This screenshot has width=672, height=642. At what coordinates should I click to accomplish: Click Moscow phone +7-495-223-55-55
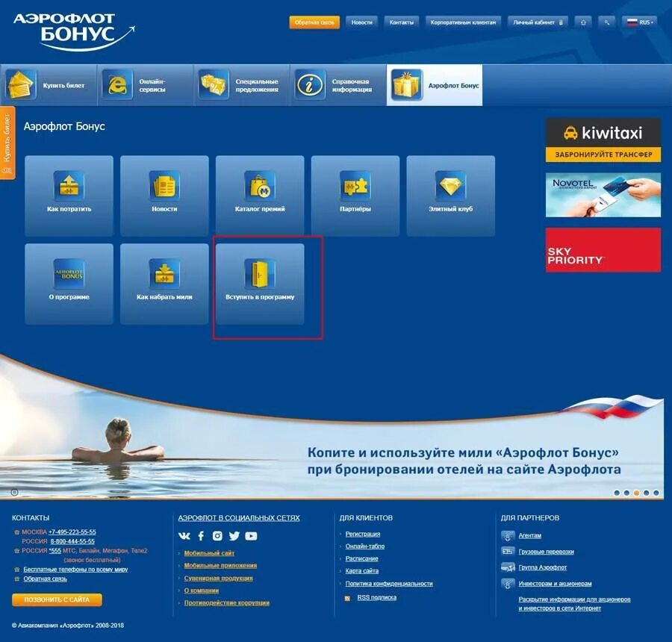(72, 532)
